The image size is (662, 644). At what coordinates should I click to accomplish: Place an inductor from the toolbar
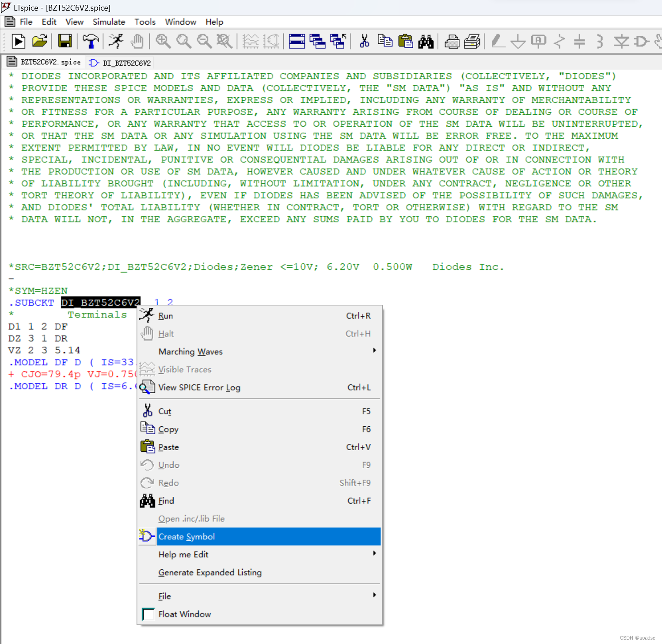tap(600, 42)
